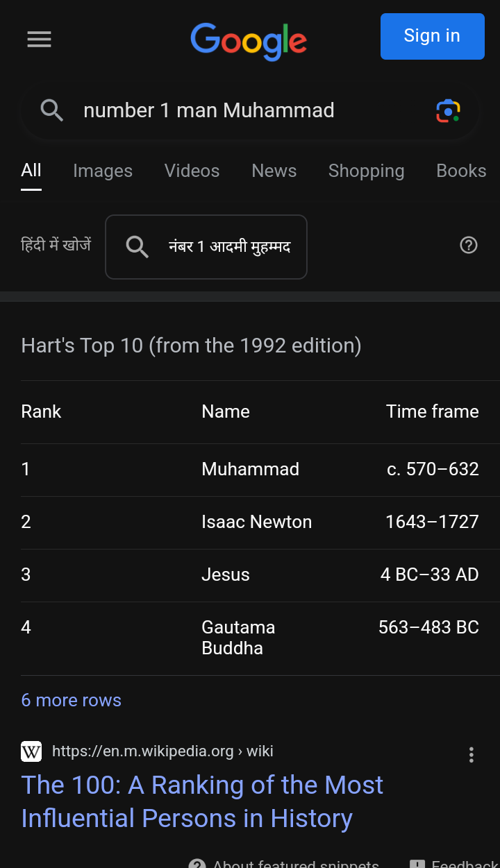Select the Shopping tab

(366, 171)
